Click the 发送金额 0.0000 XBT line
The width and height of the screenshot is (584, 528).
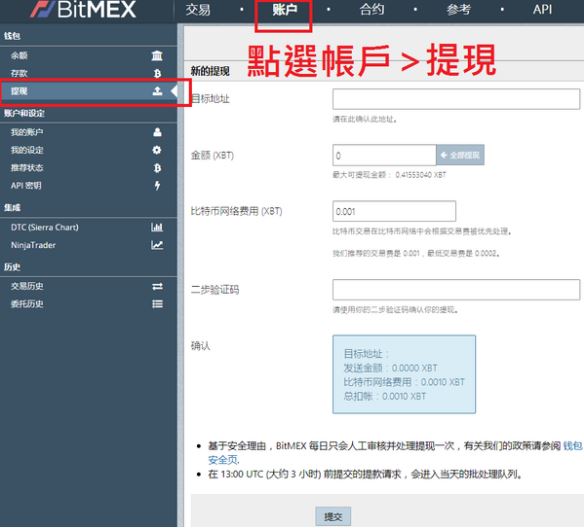390,368
